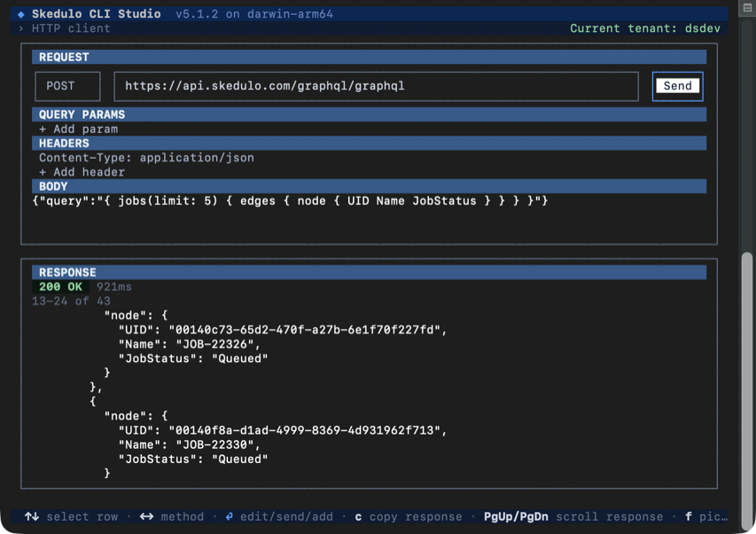Click the '13-24 of 43' line indicator
The height and width of the screenshot is (534, 756).
click(x=72, y=301)
